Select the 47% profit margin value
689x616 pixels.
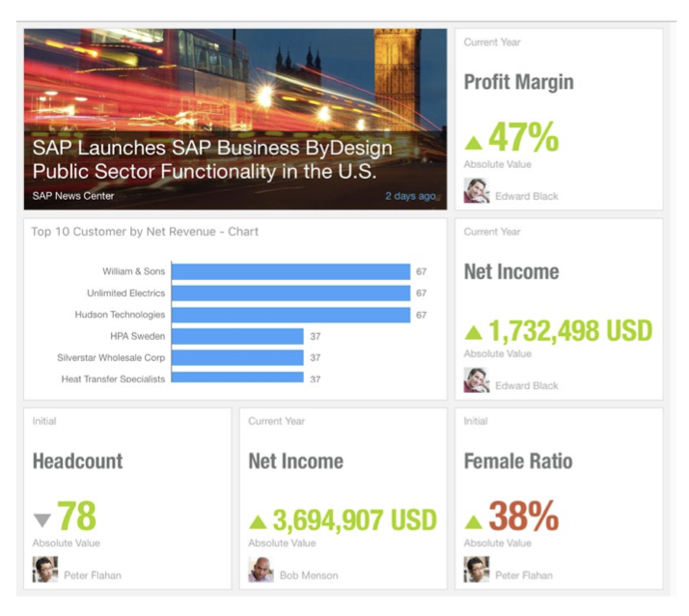click(x=523, y=137)
